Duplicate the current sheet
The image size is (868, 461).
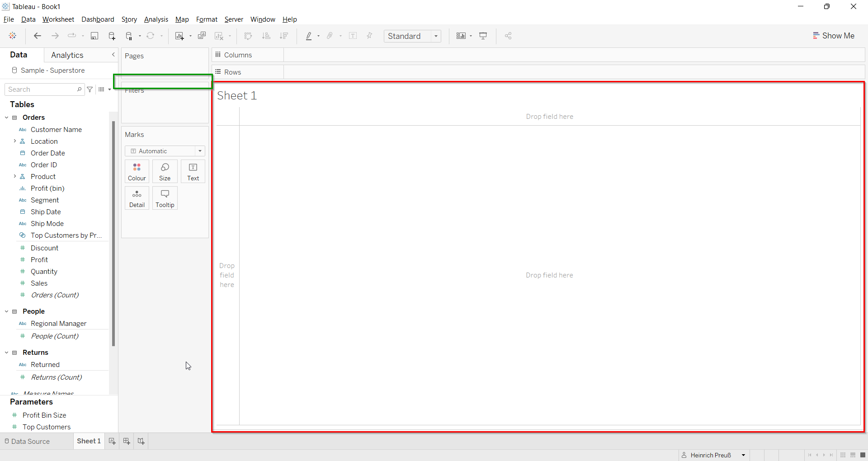click(202, 36)
